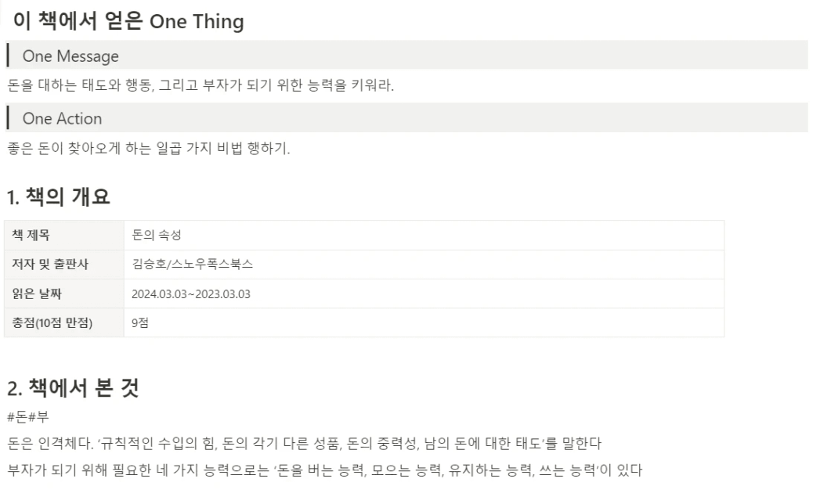Click the '2. 책에서 본 것' heading
This screenshot has width=820, height=504.
pos(73,388)
